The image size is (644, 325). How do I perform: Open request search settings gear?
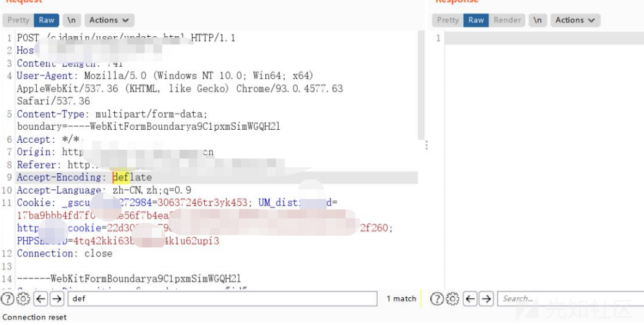pos(23,299)
